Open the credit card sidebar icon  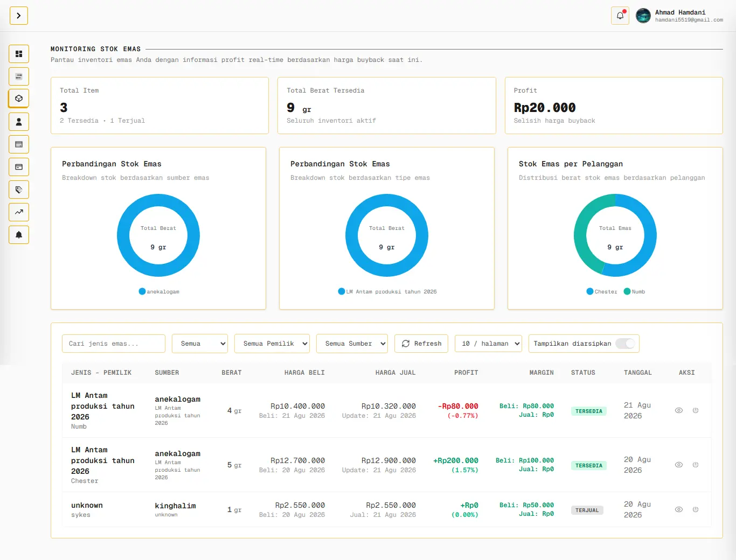pyautogui.click(x=19, y=167)
